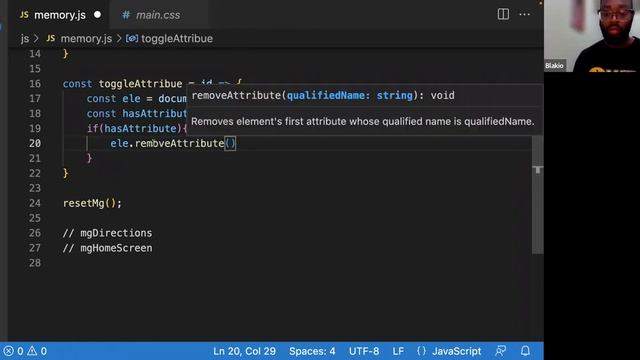Click the CSS hash icon on main.css tab
Viewport: 640px width, 360px height.
point(126,15)
